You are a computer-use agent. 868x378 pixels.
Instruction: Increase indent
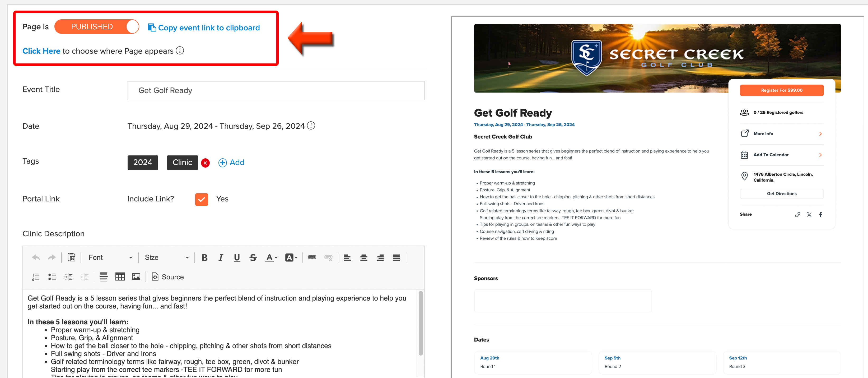(68, 277)
